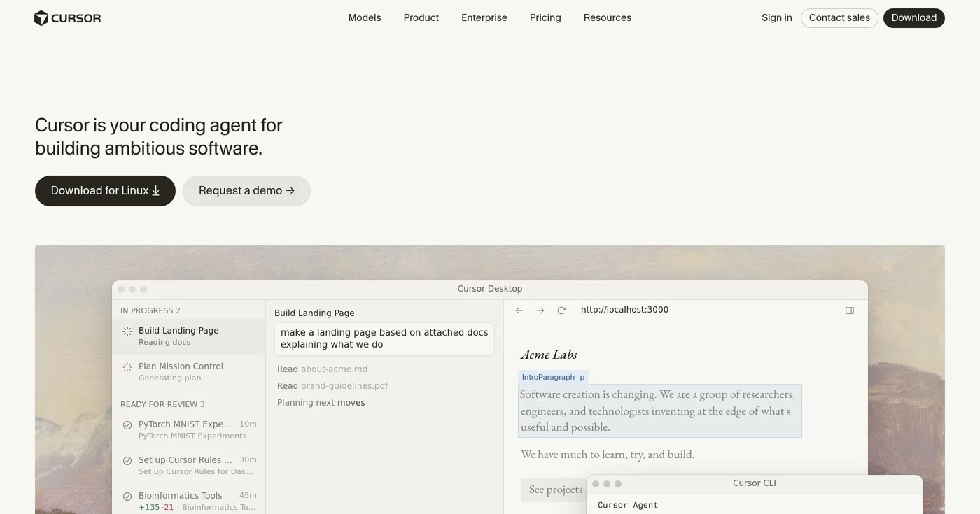Viewport: 980px width, 514px height.
Task: Open the Enterprise menu item
Action: [484, 17]
